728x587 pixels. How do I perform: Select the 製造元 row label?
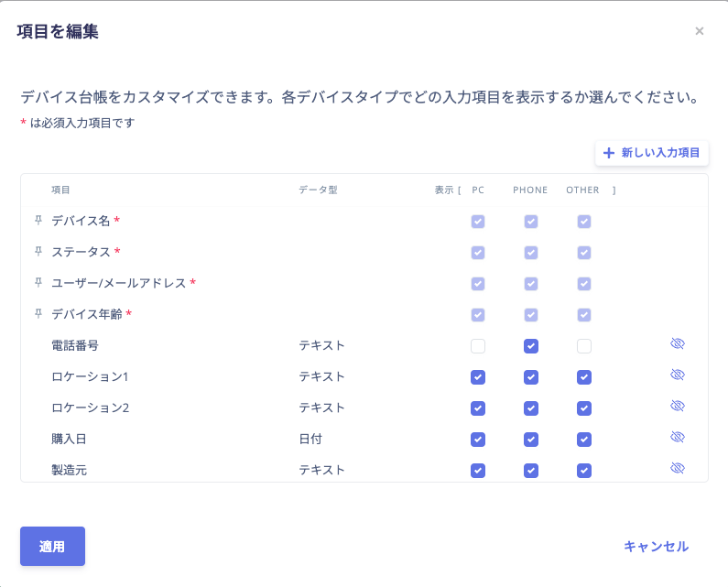69,470
